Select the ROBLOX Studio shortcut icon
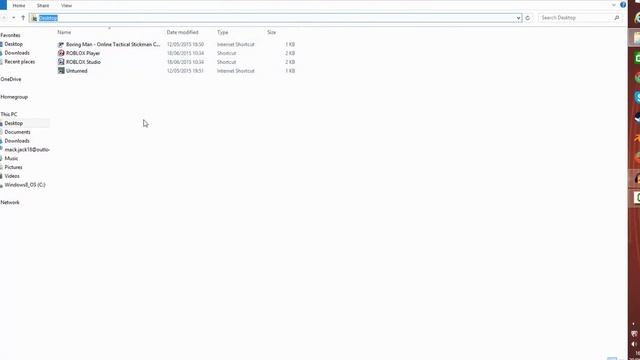This screenshot has width=640, height=360. (x=61, y=62)
